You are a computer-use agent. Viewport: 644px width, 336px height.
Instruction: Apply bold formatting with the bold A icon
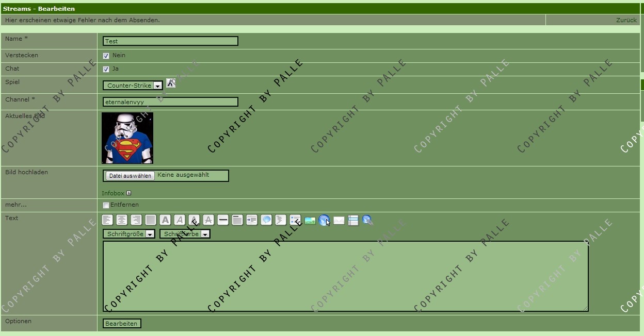(x=165, y=220)
